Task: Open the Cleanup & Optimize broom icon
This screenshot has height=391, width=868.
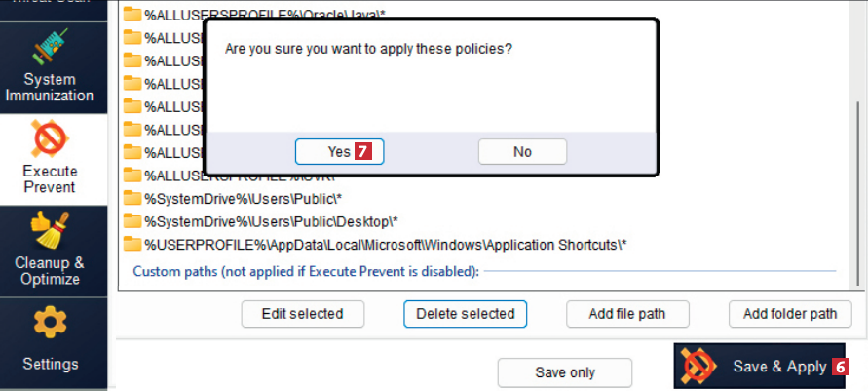Action: pyautogui.click(x=50, y=231)
